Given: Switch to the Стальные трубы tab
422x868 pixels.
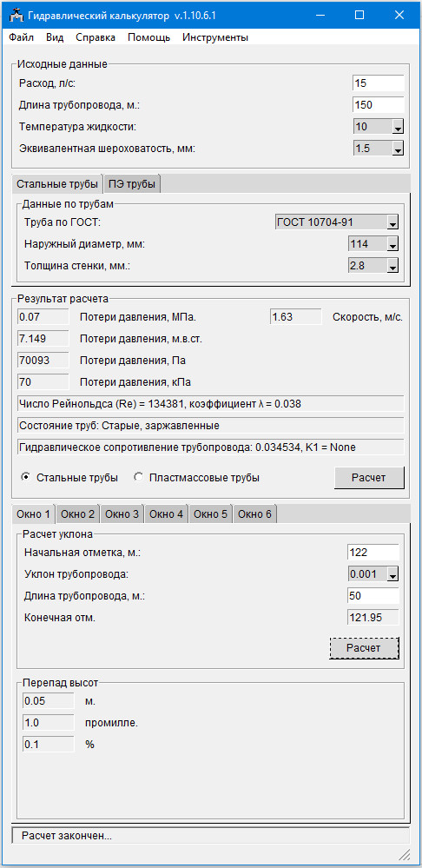Looking at the screenshot, I should coord(57,184).
